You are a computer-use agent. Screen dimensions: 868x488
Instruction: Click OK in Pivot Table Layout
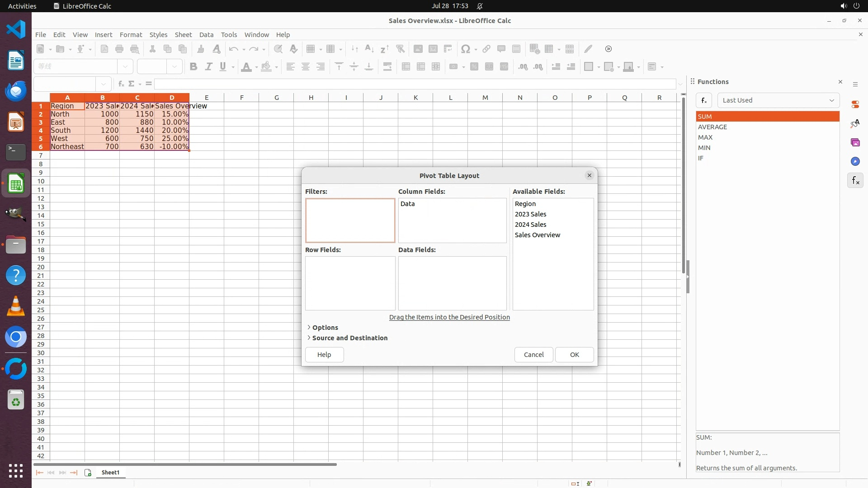[x=574, y=355]
